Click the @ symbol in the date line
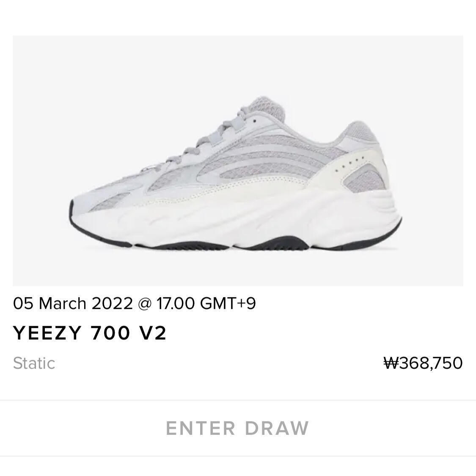Screen dimensions: 476x476 click(145, 304)
